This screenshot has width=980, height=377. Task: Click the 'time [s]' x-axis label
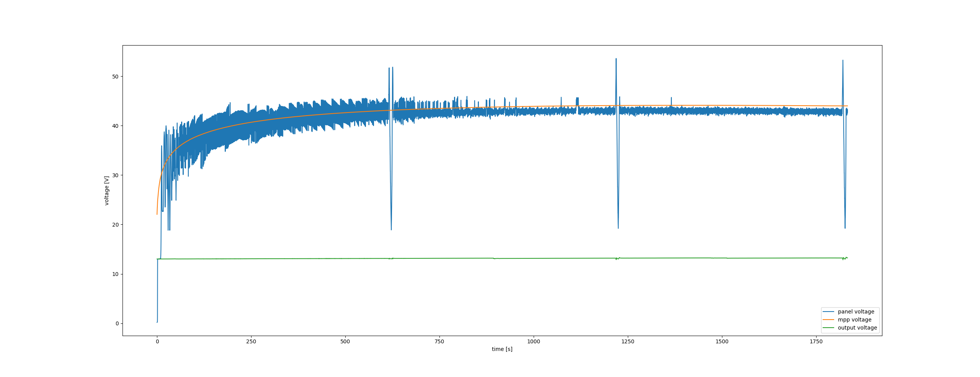[502, 349]
